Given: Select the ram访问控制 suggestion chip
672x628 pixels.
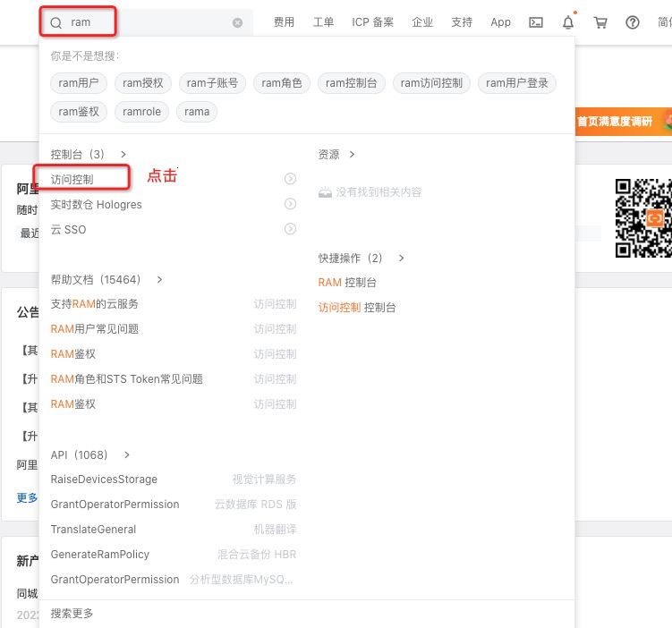Looking at the screenshot, I should coord(431,82).
